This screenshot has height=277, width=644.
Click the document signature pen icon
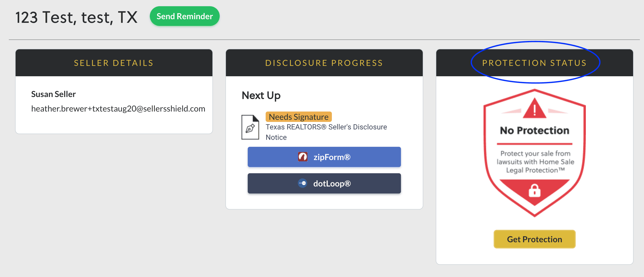point(250,127)
